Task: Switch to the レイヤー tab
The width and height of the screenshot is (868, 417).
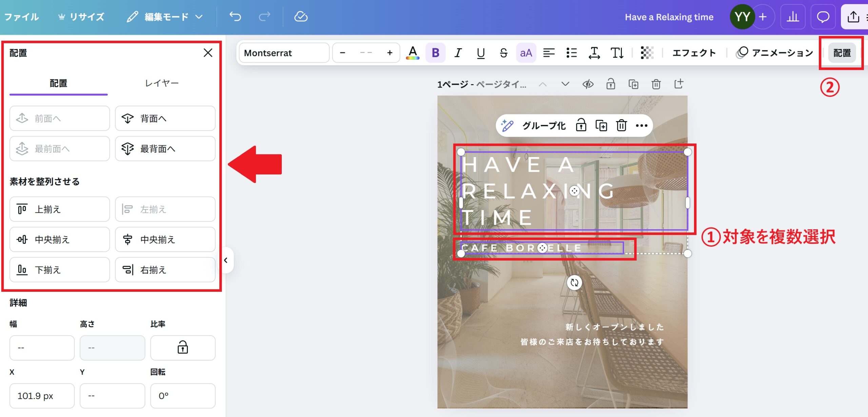Action: click(x=161, y=83)
